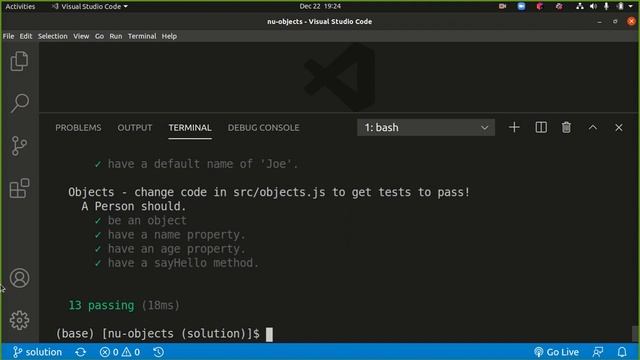Open notifications bell in status bar
Viewport: 640px width, 360px height.
click(x=622, y=352)
